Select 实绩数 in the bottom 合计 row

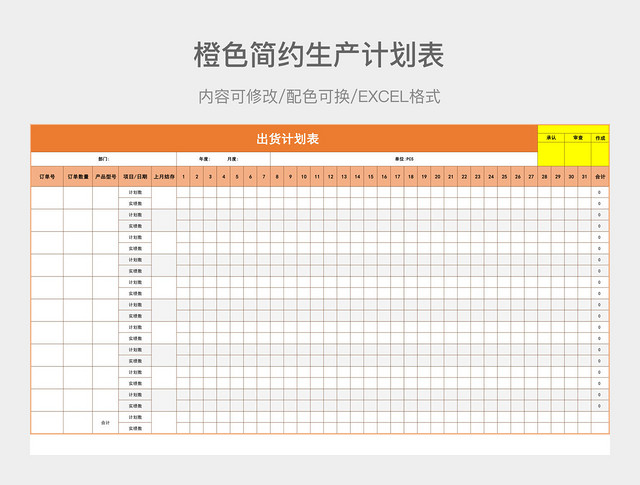pos(135,428)
